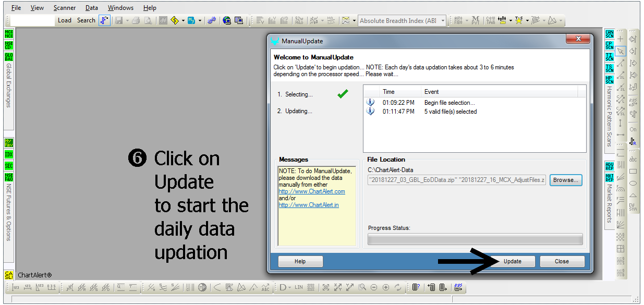Open the Absolute Breadth Index combo box
The image size is (644, 305).
[402, 21]
